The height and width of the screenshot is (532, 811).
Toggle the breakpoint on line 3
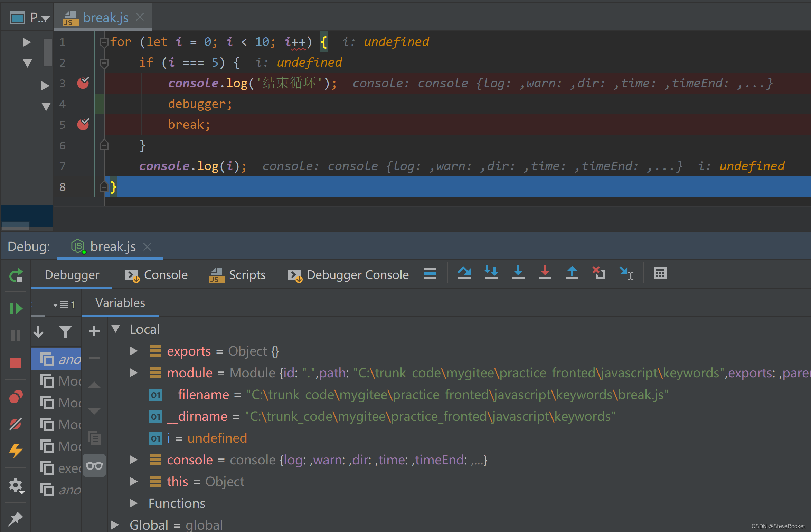click(x=83, y=83)
